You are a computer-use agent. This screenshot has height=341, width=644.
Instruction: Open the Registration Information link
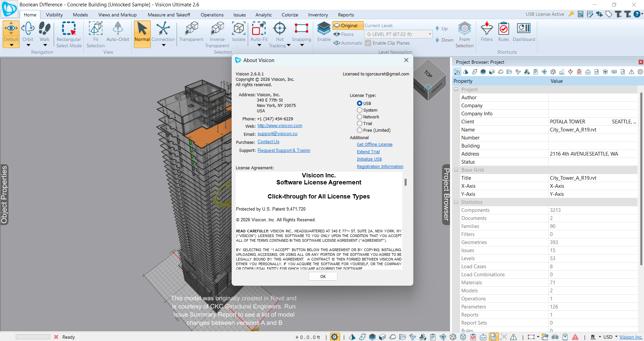[x=380, y=167]
